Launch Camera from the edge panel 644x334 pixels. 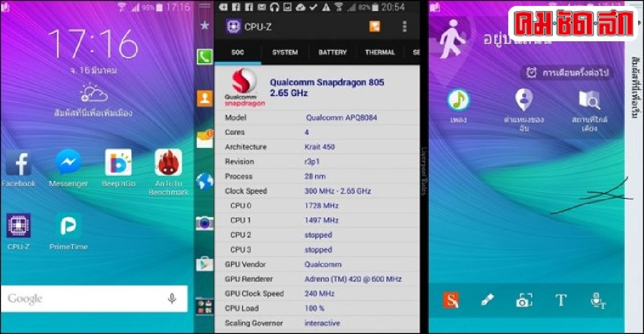tap(204, 223)
